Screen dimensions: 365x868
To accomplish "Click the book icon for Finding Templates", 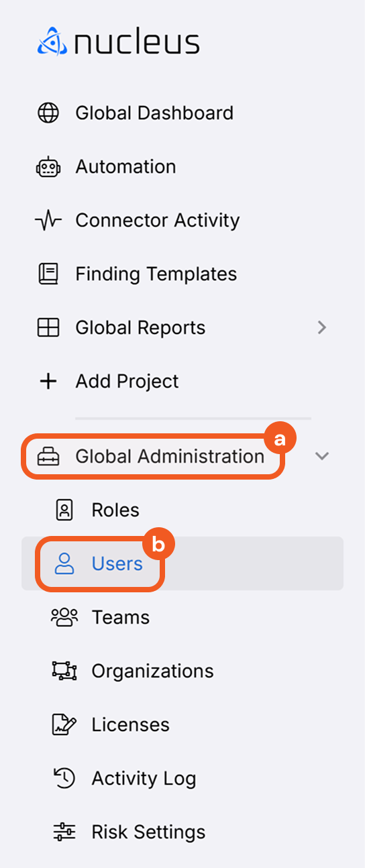I will click(x=48, y=274).
